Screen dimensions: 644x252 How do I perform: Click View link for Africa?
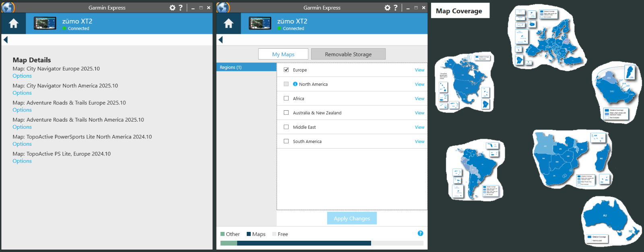pos(419,99)
